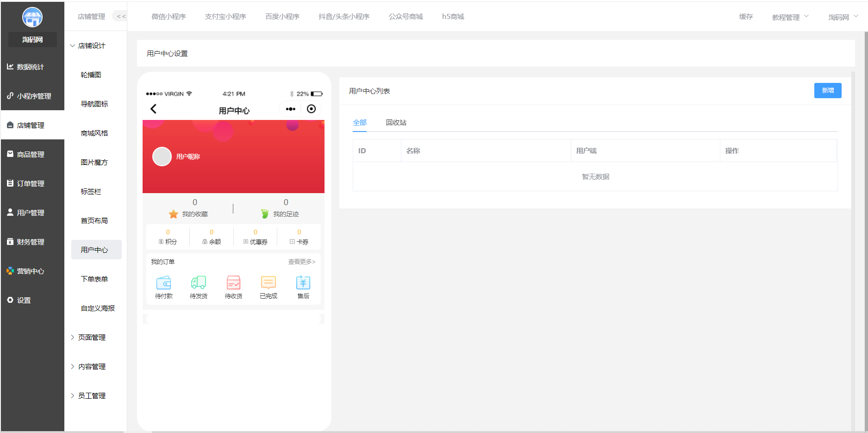Image resolution: width=868 pixels, height=433 pixels.
Task: Collapse sidebar with the << button
Action: point(121,17)
